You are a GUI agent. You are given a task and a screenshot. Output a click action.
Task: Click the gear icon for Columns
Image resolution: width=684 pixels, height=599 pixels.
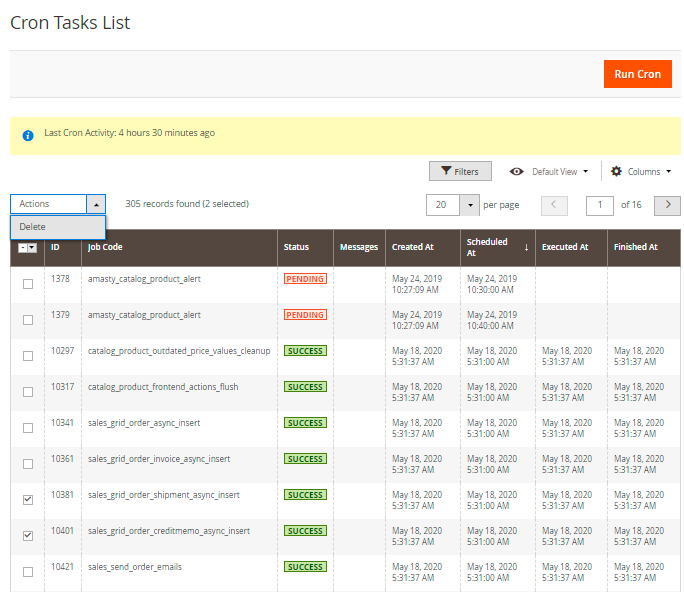pos(616,172)
